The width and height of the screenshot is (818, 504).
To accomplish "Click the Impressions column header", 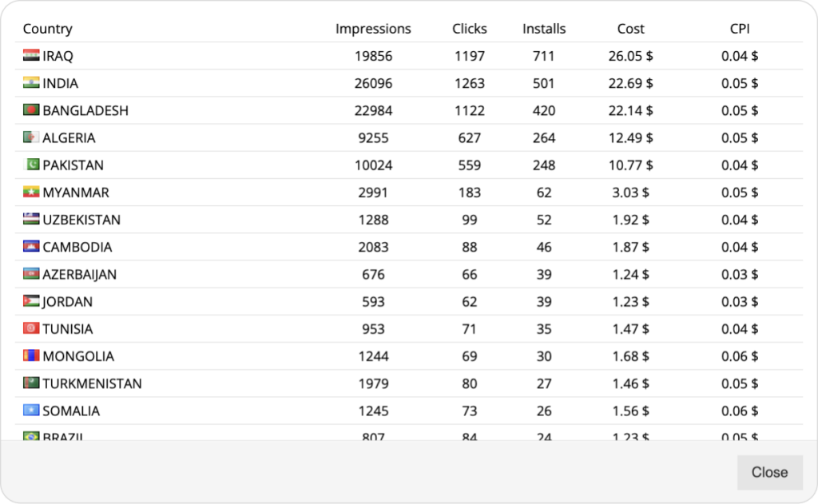I will pyautogui.click(x=373, y=29).
